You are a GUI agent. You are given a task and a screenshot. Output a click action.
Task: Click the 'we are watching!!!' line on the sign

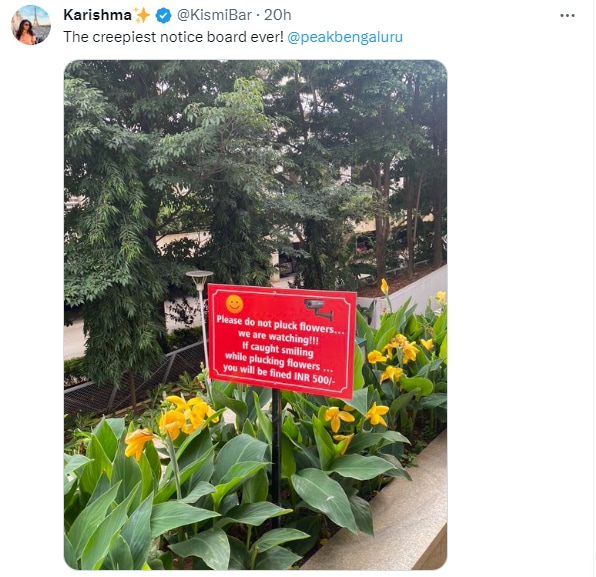[x=278, y=337]
